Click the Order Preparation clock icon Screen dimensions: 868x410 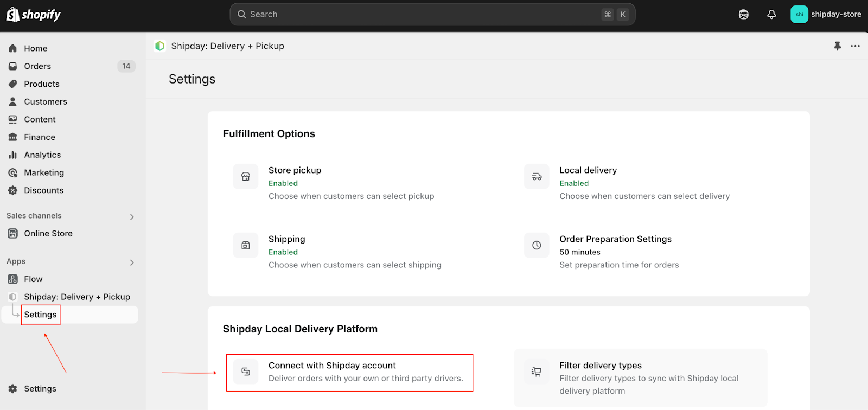(x=537, y=246)
